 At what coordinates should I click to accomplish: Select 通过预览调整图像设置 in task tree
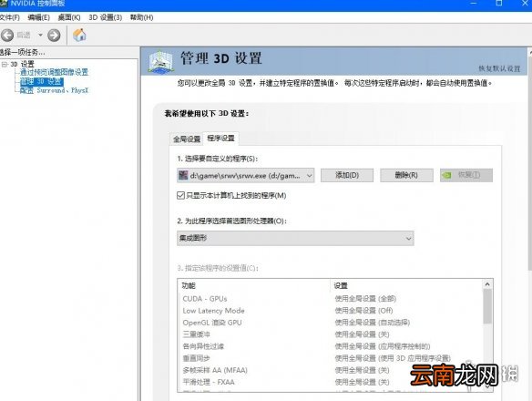54,72
